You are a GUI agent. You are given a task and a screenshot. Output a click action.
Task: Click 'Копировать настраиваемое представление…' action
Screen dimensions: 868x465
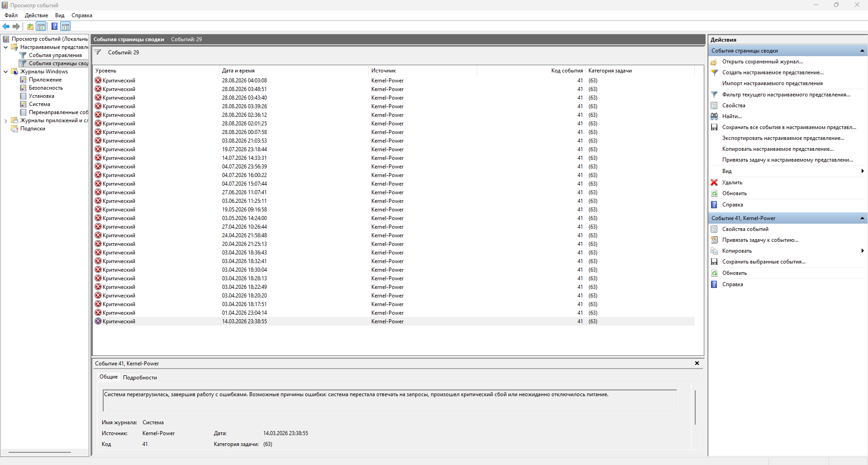tap(778, 149)
